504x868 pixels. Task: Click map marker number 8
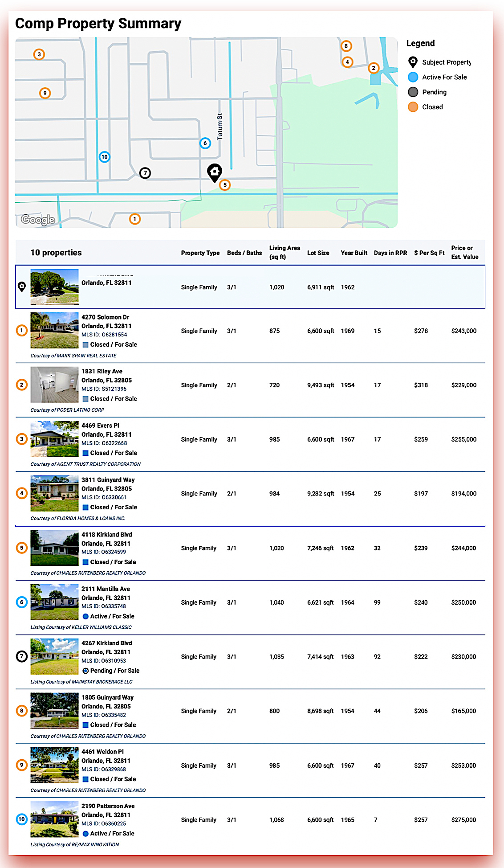coord(346,46)
